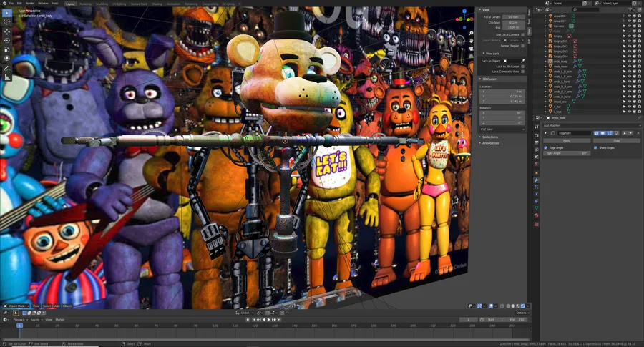This screenshot has height=347, width=644.
Task: Jump to timeline end frame button
Action: (279, 320)
